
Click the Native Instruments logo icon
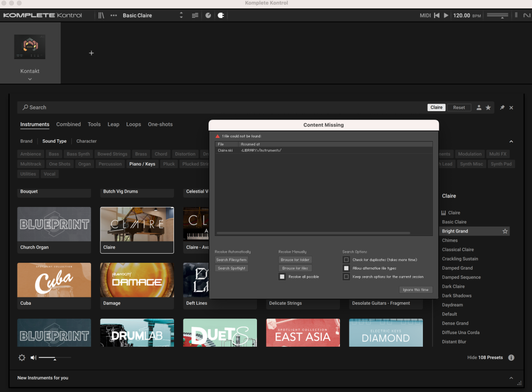(527, 15)
